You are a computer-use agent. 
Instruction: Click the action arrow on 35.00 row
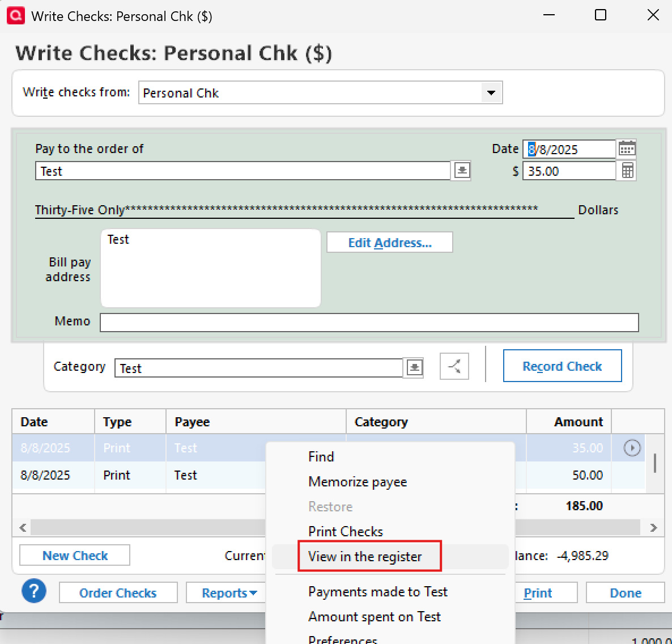(632, 448)
